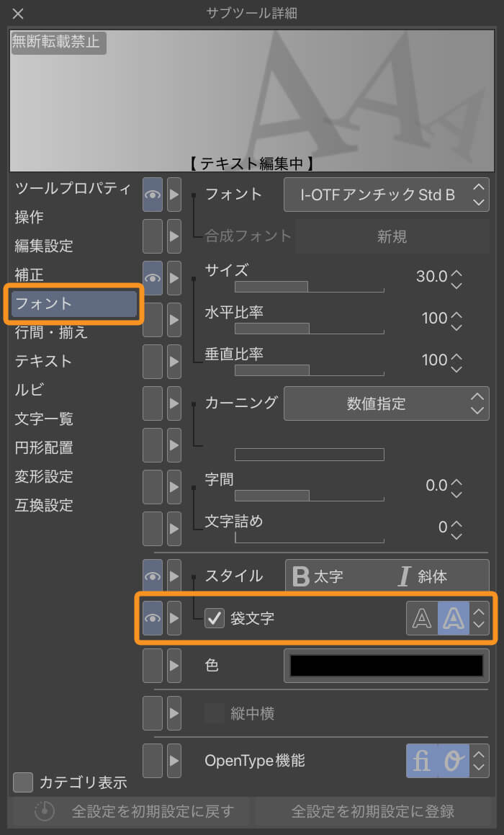This screenshot has width=504, height=835.
Task: Expand arrow beside 垂直比率 row
Action: pyautogui.click(x=174, y=361)
